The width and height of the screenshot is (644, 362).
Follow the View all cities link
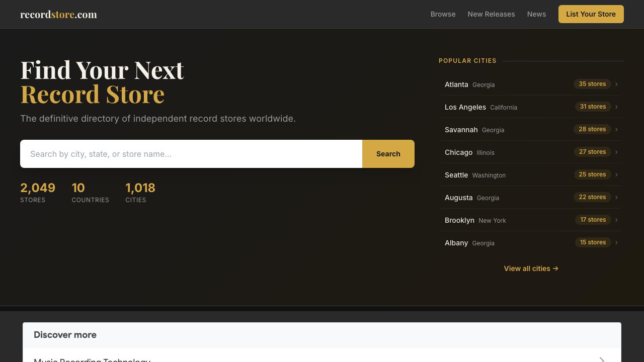pos(531,268)
